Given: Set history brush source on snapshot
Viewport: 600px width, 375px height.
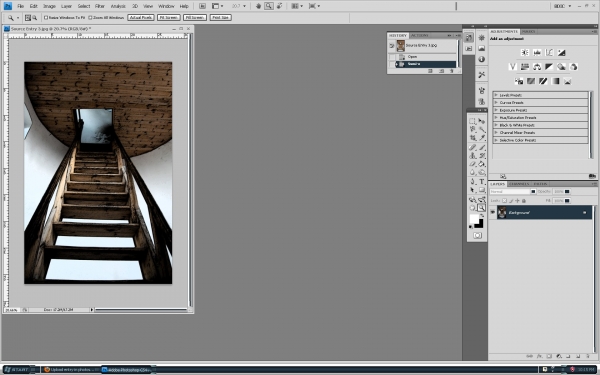Looking at the screenshot, I should 391,46.
